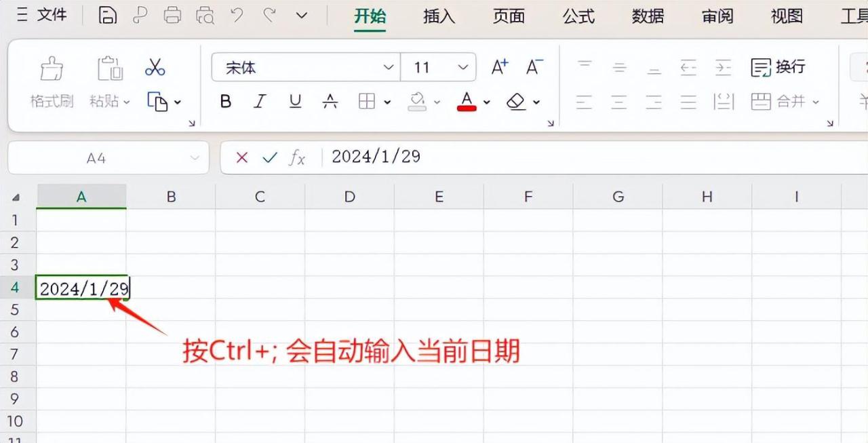The width and height of the screenshot is (868, 443).
Task: Confirm entry with the check mark
Action: (x=270, y=158)
